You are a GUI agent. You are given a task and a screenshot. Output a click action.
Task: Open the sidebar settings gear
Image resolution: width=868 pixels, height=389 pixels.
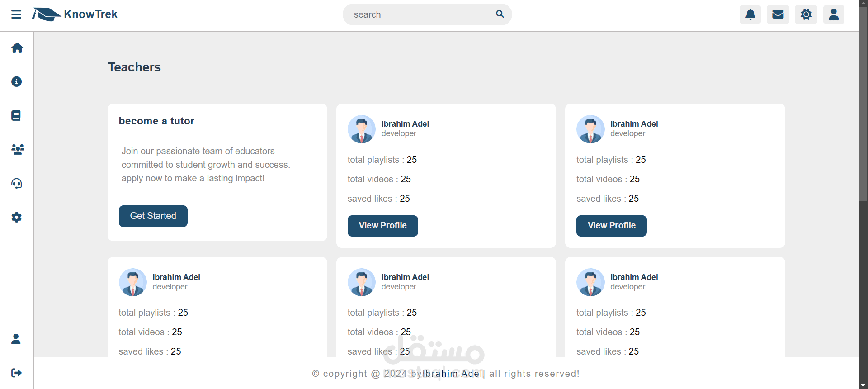coord(17,218)
